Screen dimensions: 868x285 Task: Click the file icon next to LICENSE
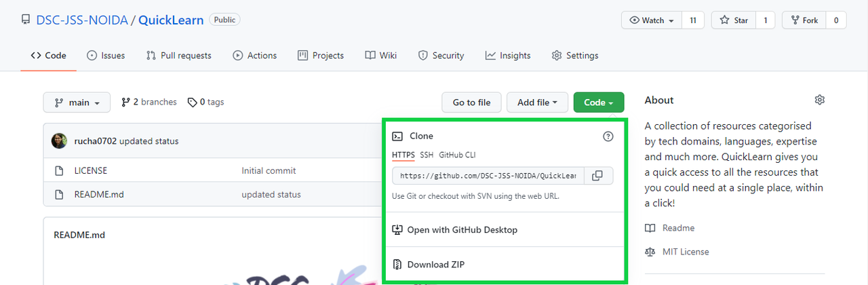(59, 171)
